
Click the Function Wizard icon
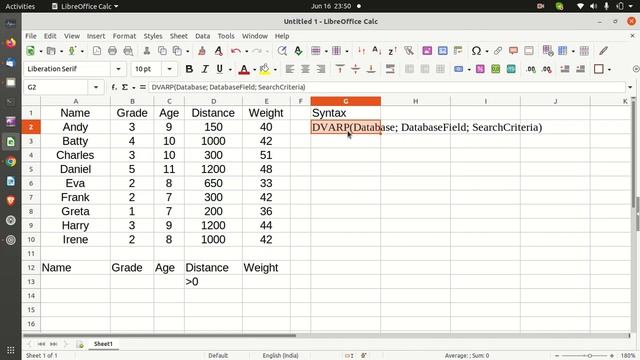[x=114, y=87]
